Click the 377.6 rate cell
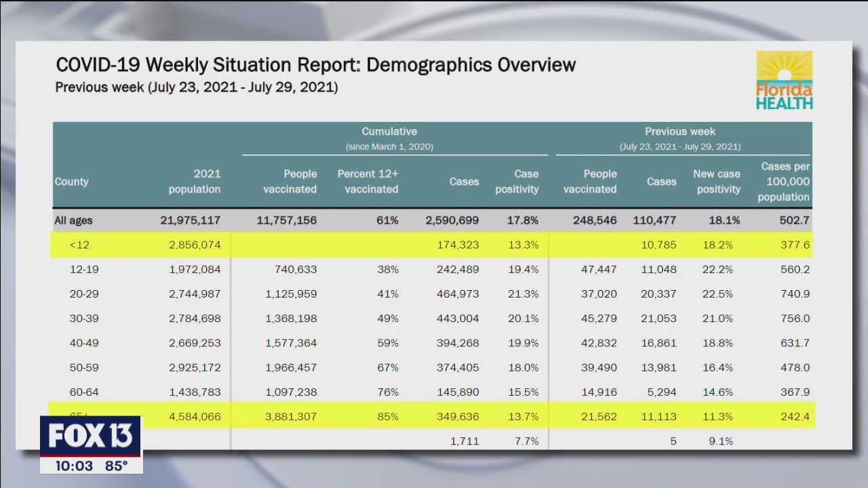 (795, 245)
